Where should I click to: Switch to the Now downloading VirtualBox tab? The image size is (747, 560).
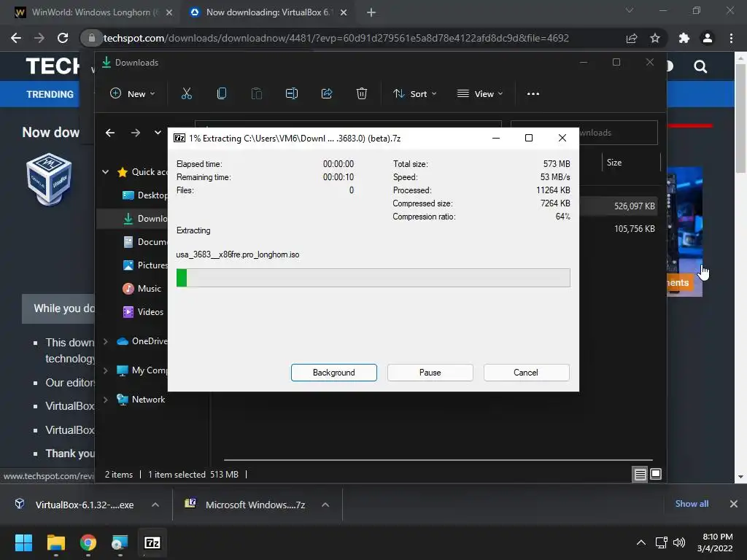point(269,12)
